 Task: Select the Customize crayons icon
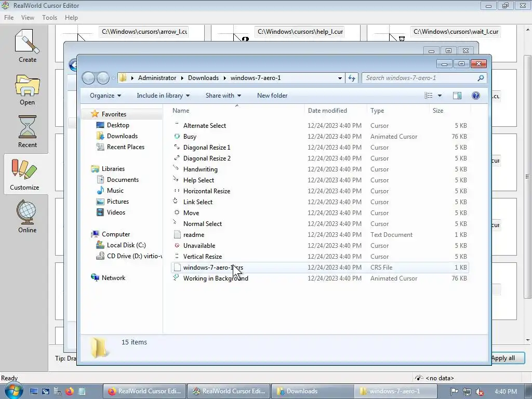click(24, 169)
